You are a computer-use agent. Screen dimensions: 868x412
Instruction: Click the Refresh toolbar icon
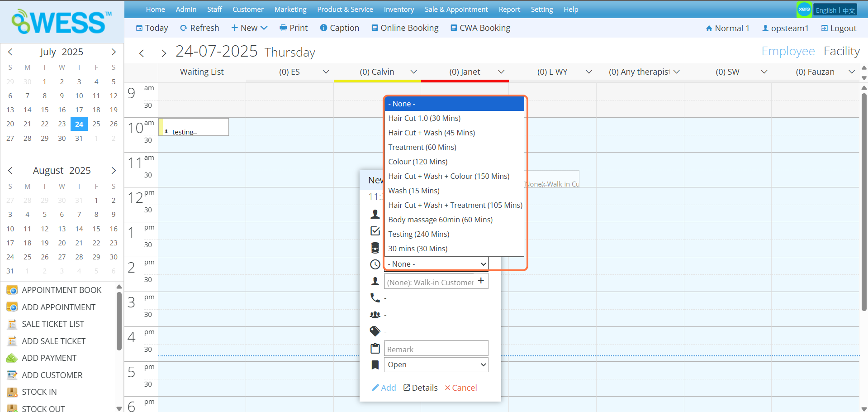[184, 28]
